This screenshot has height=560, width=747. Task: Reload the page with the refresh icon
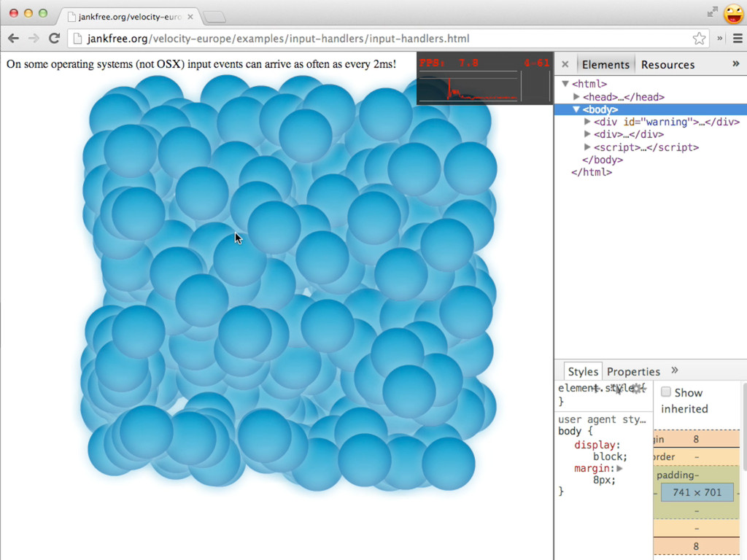click(54, 39)
